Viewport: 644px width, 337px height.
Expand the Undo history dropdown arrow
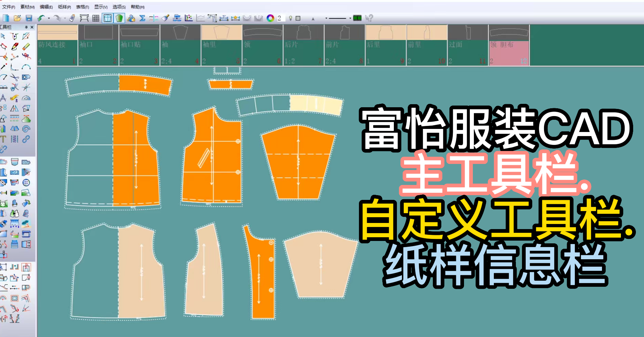coord(49,18)
